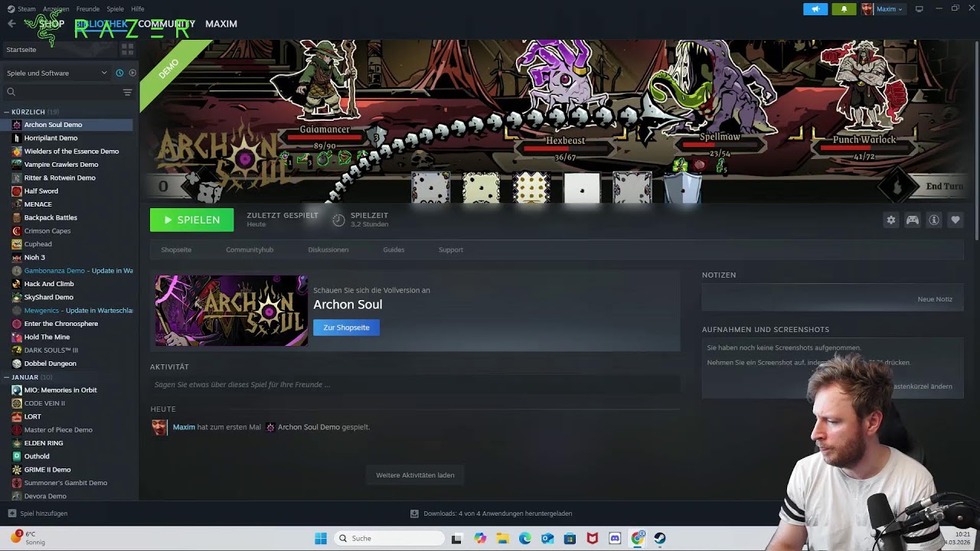Open Discord from taskbar
This screenshot has width=980, height=551.
[615, 538]
